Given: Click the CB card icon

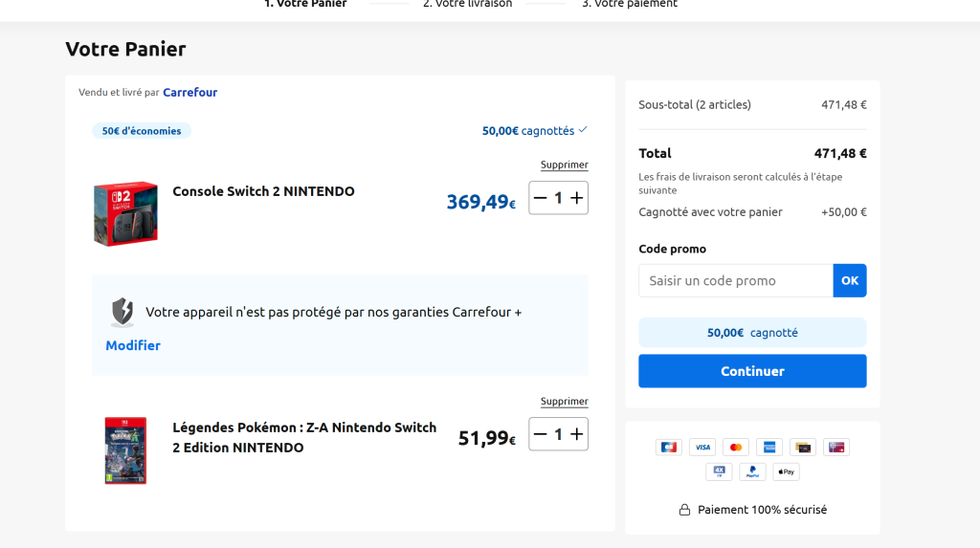Looking at the screenshot, I should click(x=668, y=448).
